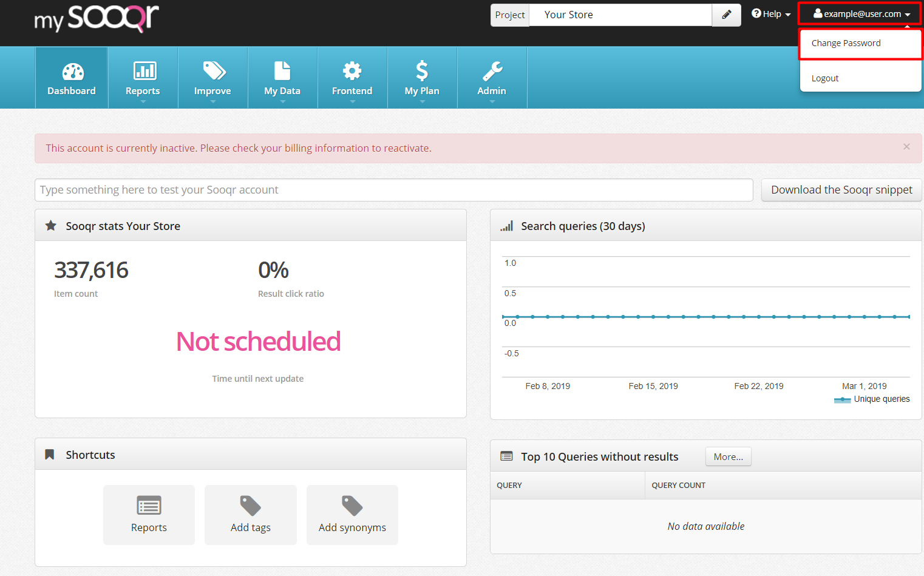Open the Reports nav label

143,91
